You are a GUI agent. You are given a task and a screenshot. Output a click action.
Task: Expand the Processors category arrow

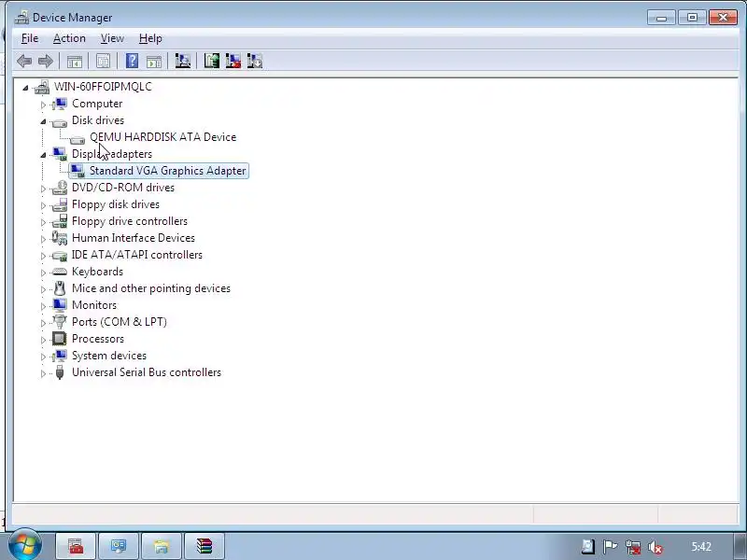tap(43, 340)
